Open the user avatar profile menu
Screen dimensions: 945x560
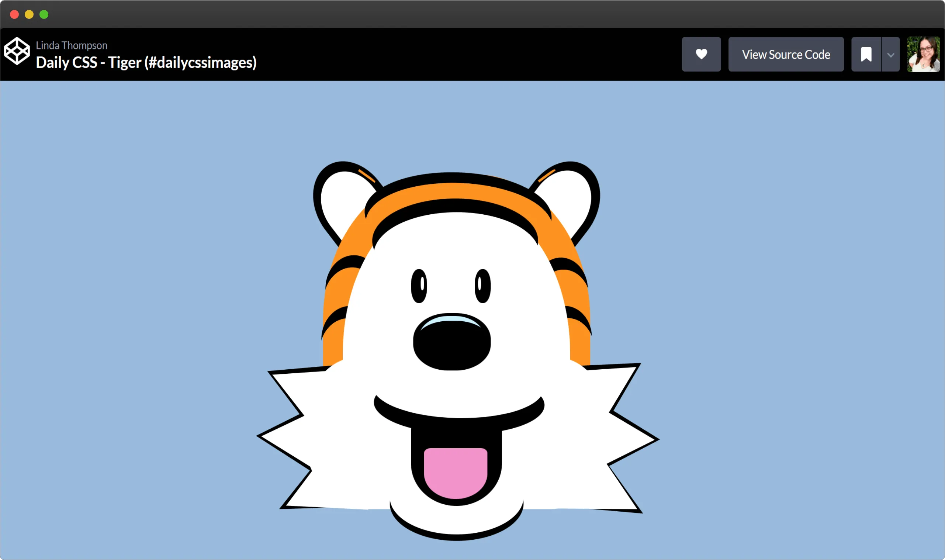(x=924, y=54)
